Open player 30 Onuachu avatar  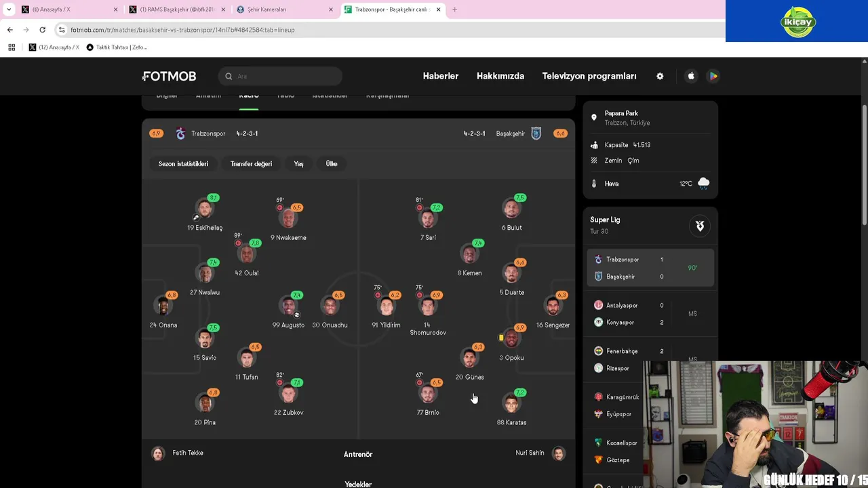tap(330, 306)
